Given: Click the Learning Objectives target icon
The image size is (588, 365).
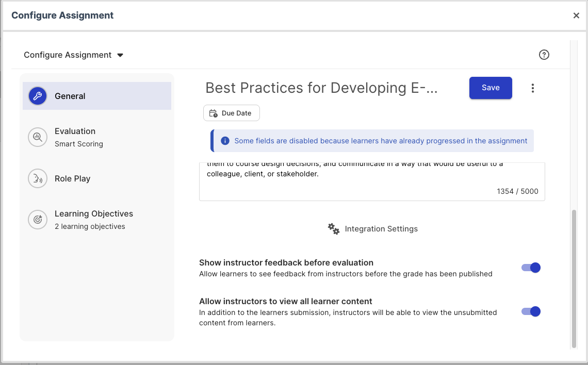Looking at the screenshot, I should tap(38, 220).
